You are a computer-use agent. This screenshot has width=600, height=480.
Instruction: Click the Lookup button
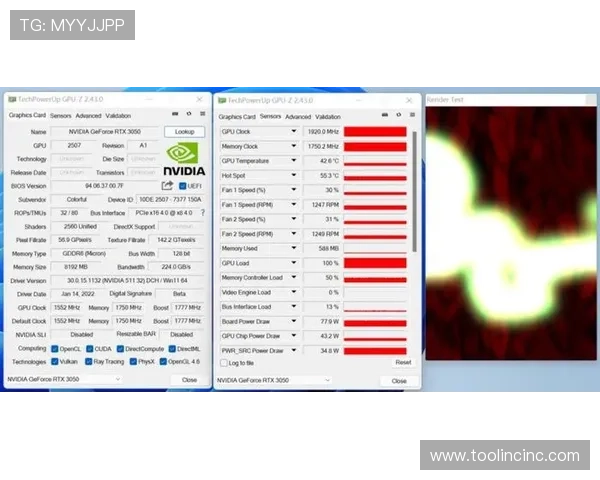pyautogui.click(x=184, y=132)
